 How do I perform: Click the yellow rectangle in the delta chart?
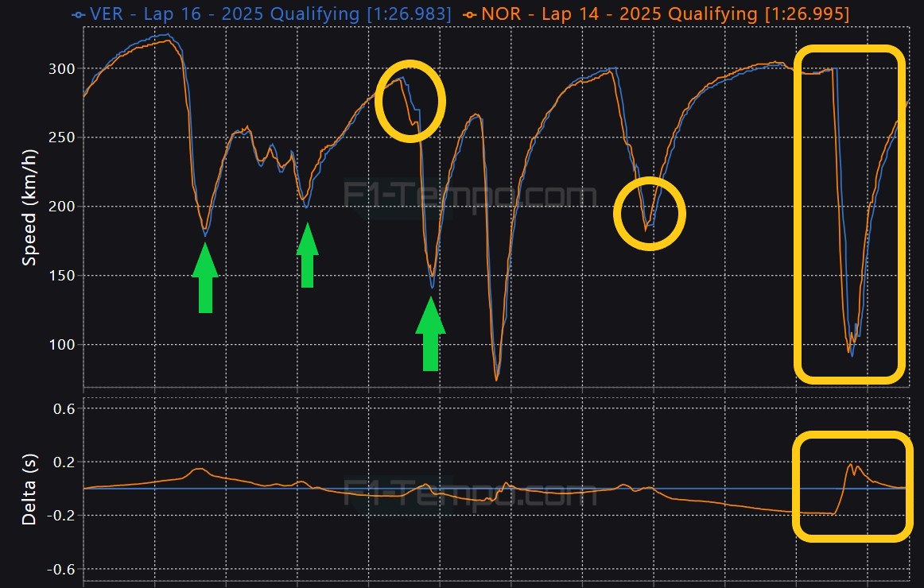coord(851,486)
